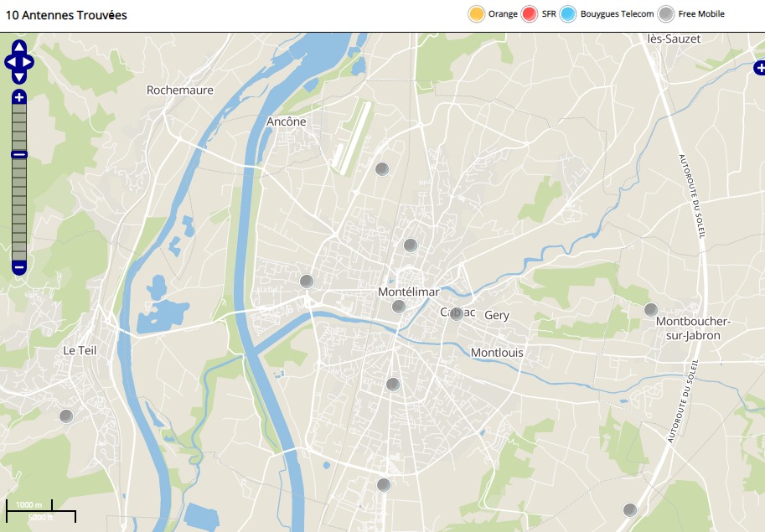Select the antenna marker near Montboucher-sur-Jabron
This screenshot has width=765, height=532.
650,309
